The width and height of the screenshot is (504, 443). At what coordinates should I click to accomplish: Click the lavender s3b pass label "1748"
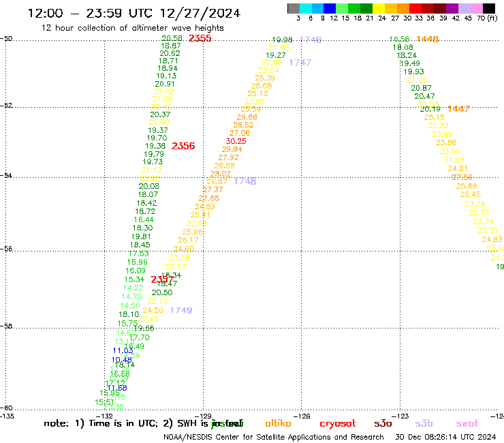245,181
